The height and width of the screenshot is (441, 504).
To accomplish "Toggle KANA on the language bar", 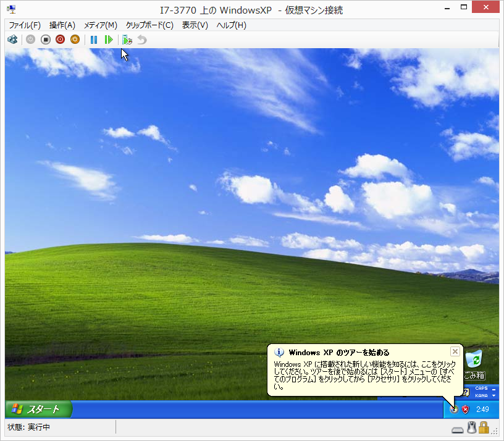I will pos(481,396).
